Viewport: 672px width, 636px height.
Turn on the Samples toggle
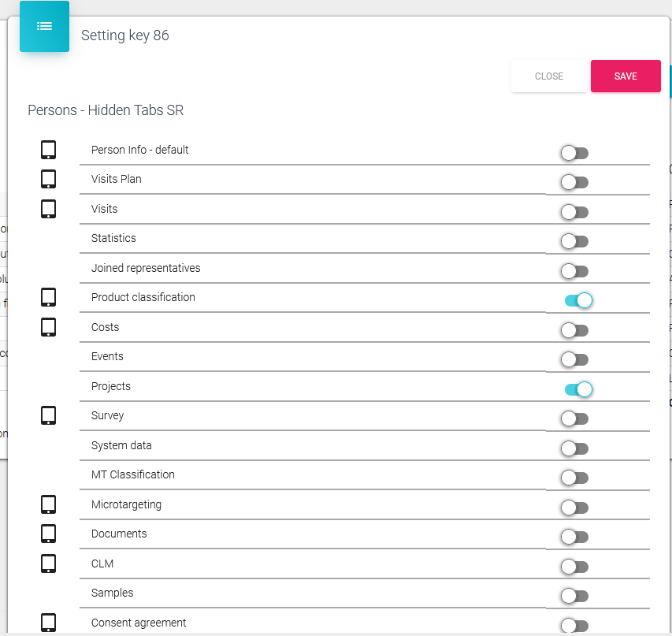point(574,596)
